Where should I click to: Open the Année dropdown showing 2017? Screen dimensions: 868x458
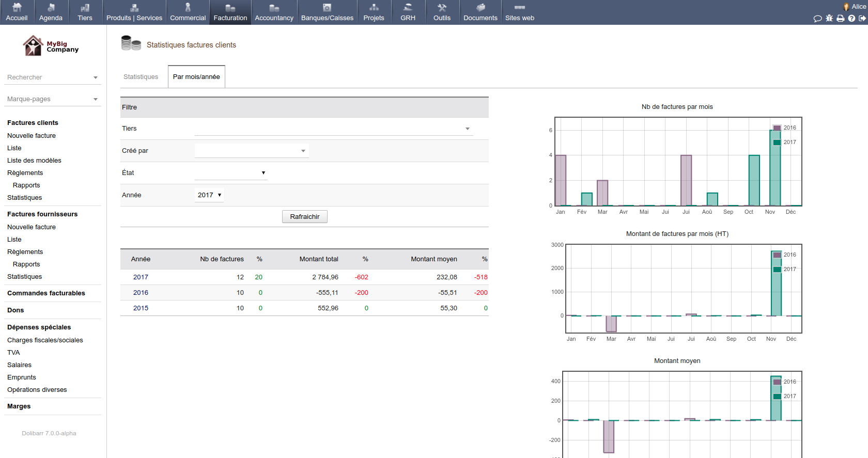(x=209, y=195)
